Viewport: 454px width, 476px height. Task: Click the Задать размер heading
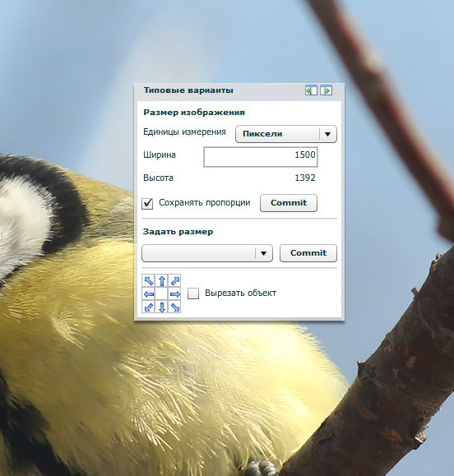[x=178, y=232]
